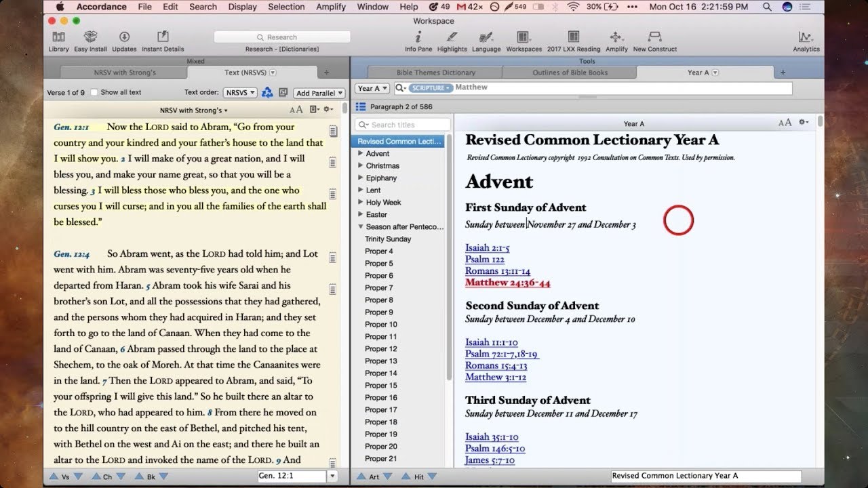The height and width of the screenshot is (488, 868).
Task: Open the 2017 LXX Reading icon
Action: 574,37
